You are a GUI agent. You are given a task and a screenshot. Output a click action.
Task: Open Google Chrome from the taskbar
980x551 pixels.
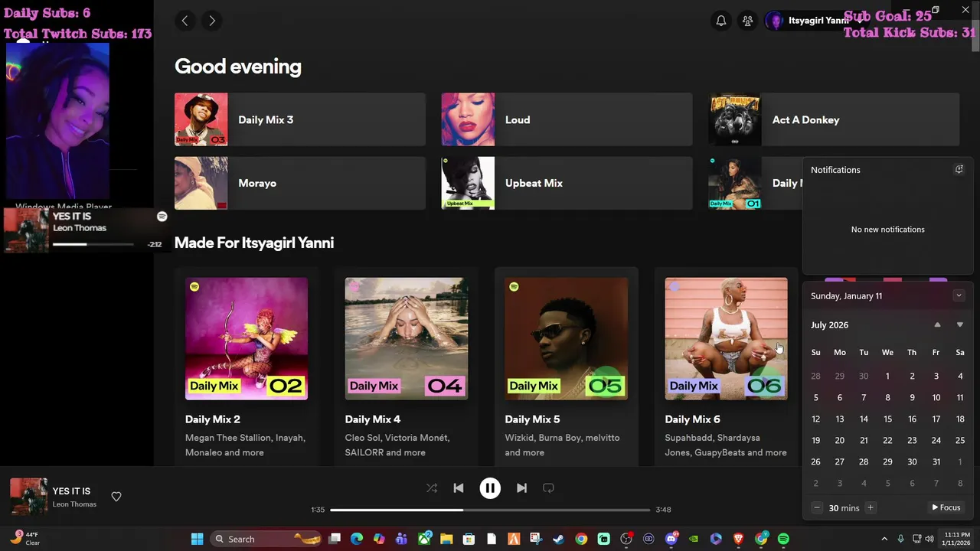coord(581,539)
